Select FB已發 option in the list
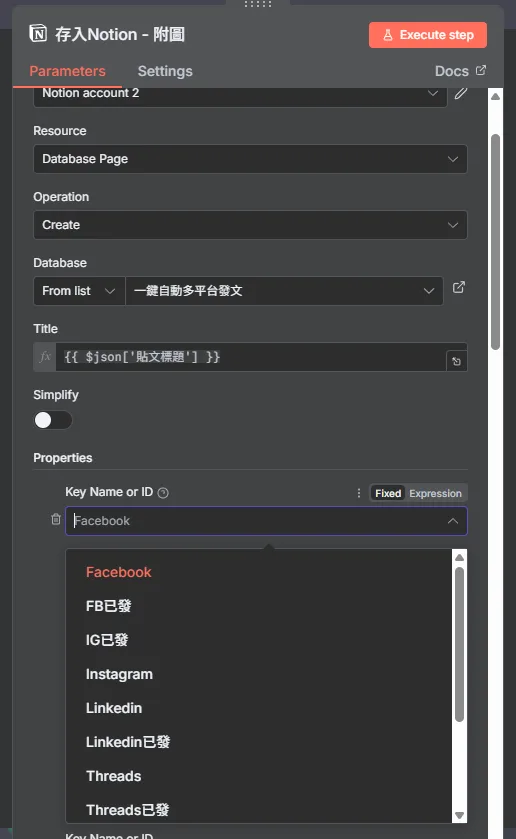516x839 pixels. coord(259,606)
